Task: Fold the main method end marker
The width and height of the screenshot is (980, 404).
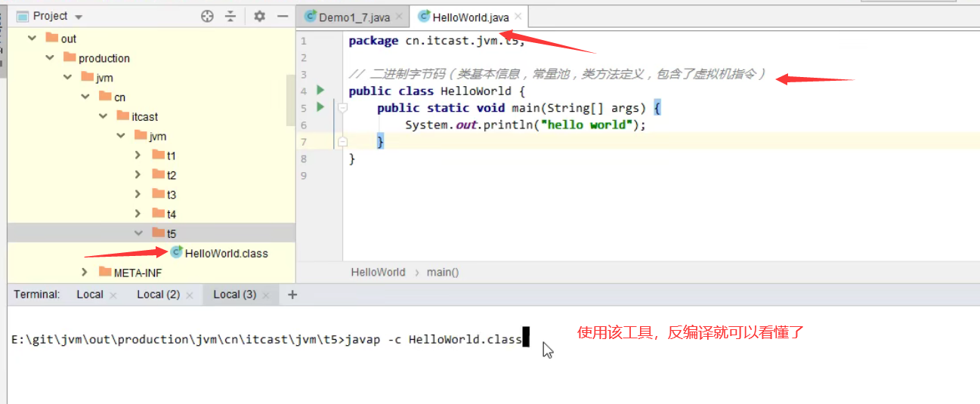Action: pyautogui.click(x=342, y=141)
